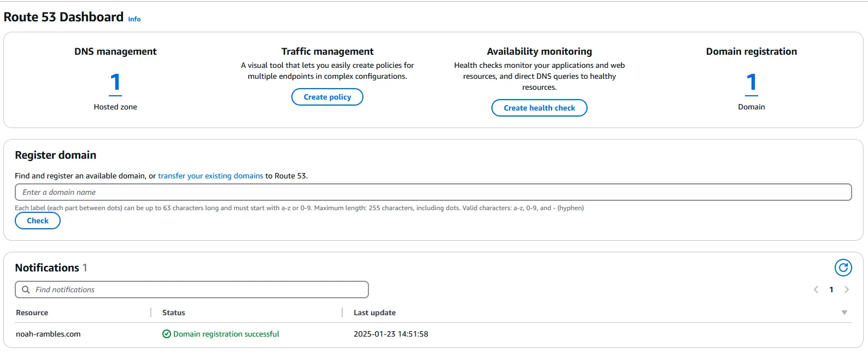Click the Last update column header
Viewport: 868px width, 353px height.
374,313
